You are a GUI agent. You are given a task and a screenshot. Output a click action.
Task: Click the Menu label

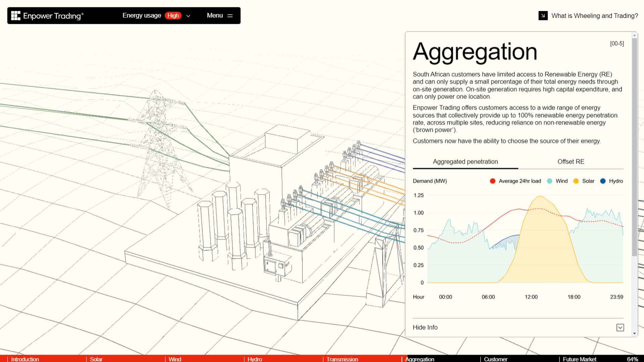coord(215,15)
